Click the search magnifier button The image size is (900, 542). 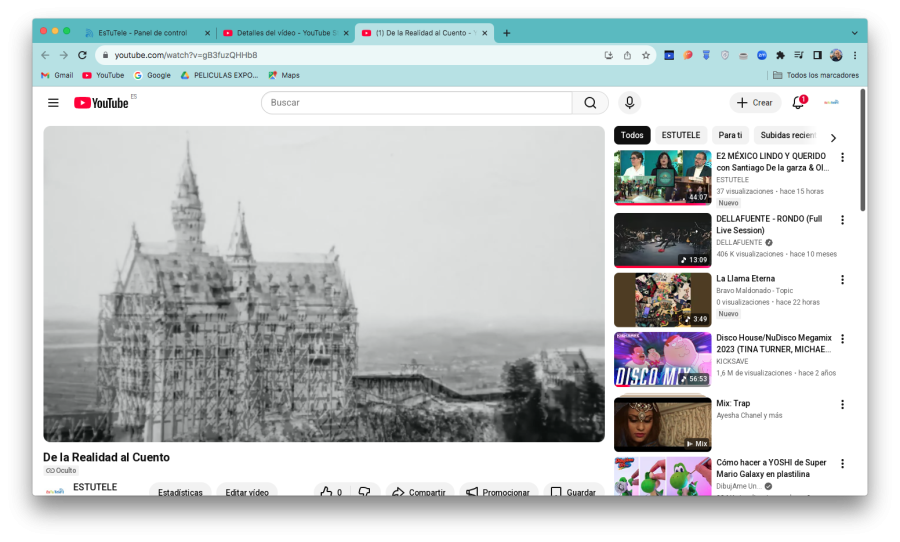click(590, 103)
